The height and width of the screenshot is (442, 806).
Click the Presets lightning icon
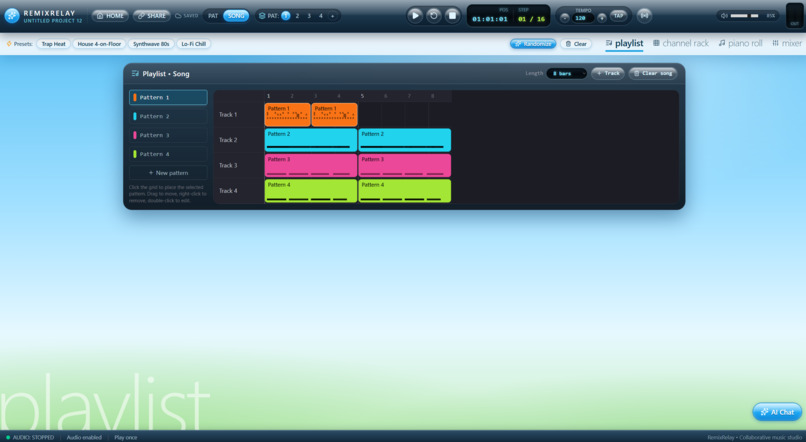(x=9, y=44)
